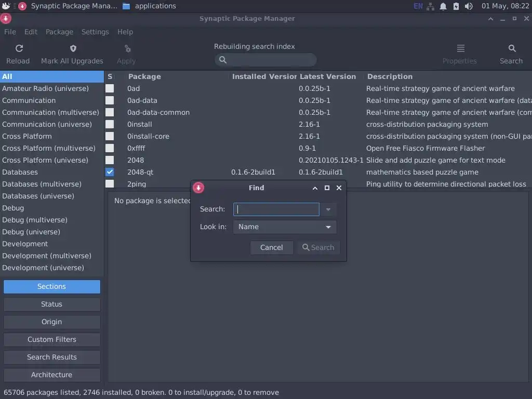532x399 pixels.
Task: Maximize the Find dialog
Action: 327,188
